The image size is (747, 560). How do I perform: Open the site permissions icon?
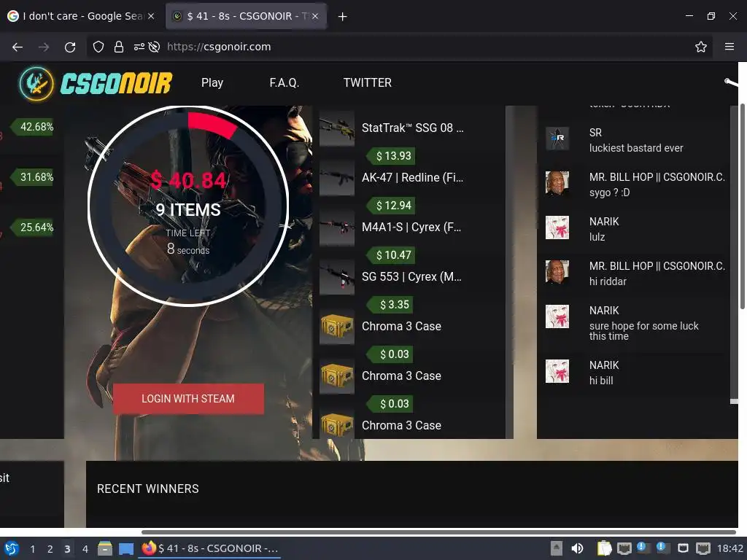[139, 47]
